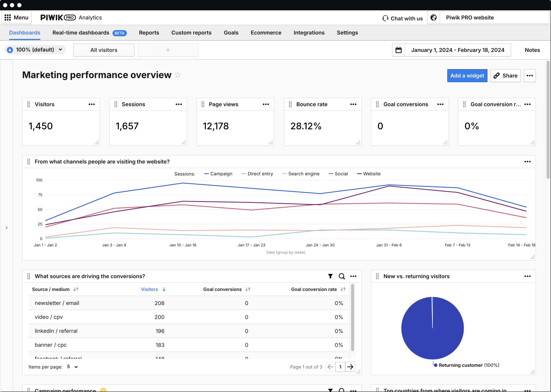Open Goal conversion rate widget options menu
Image resolution: width=551 pixels, height=392 pixels.
pyautogui.click(x=527, y=104)
